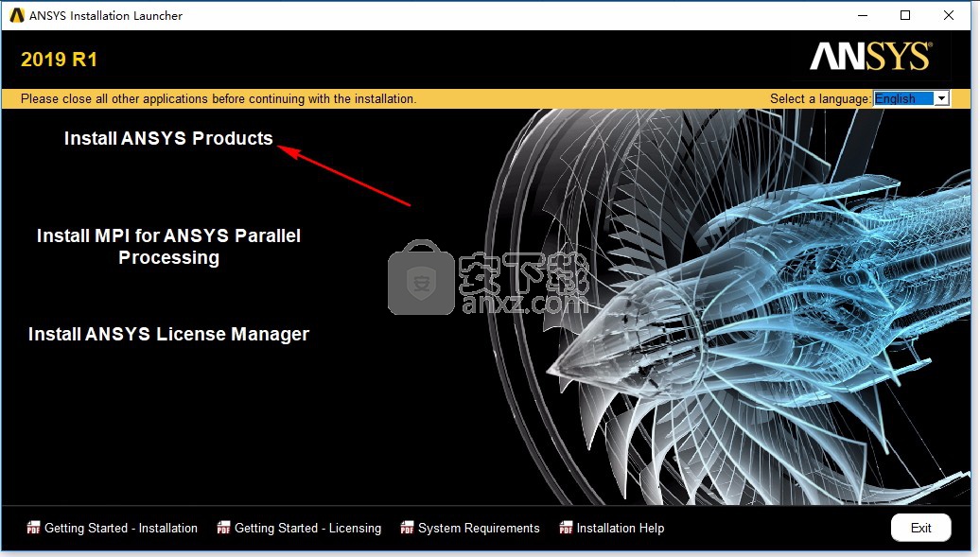Select Install MPI for ANSYS Parallel Processing

[x=168, y=246]
